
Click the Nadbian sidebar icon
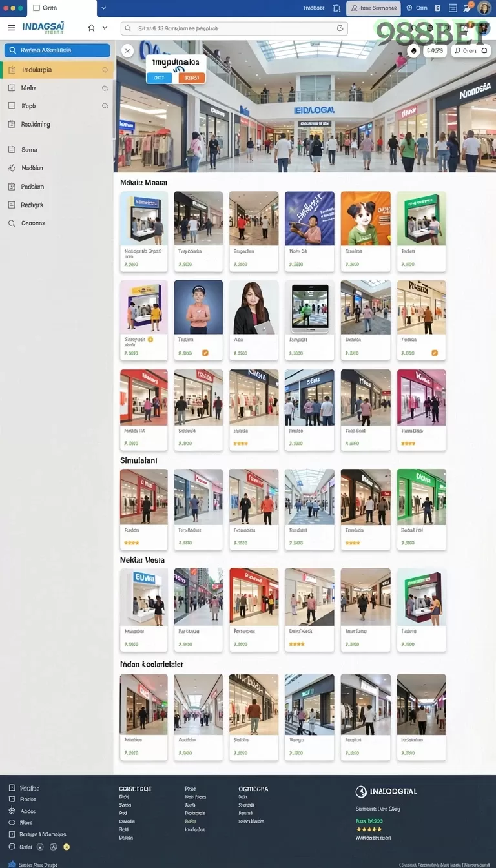(11, 168)
